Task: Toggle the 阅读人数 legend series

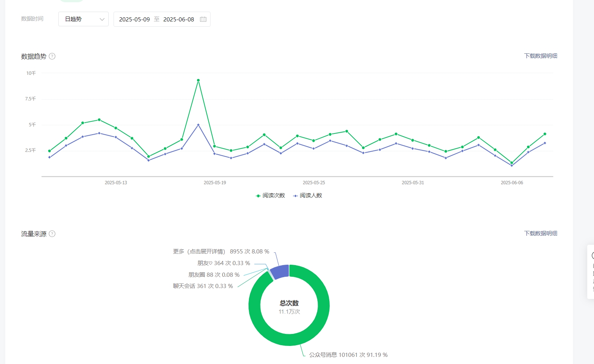Action: pyautogui.click(x=308, y=196)
